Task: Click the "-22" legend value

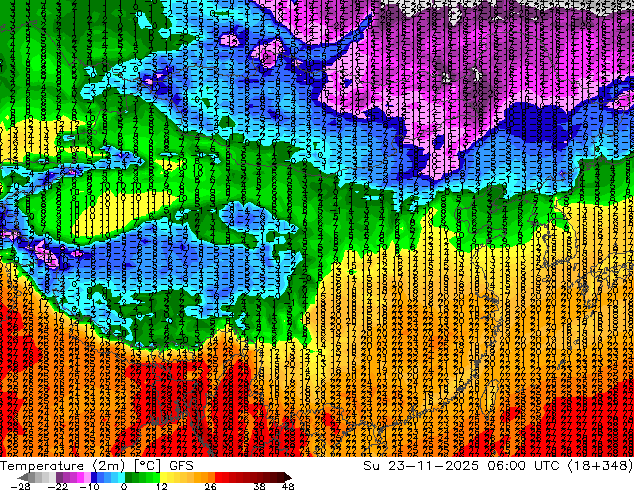Action: [x=58, y=486]
